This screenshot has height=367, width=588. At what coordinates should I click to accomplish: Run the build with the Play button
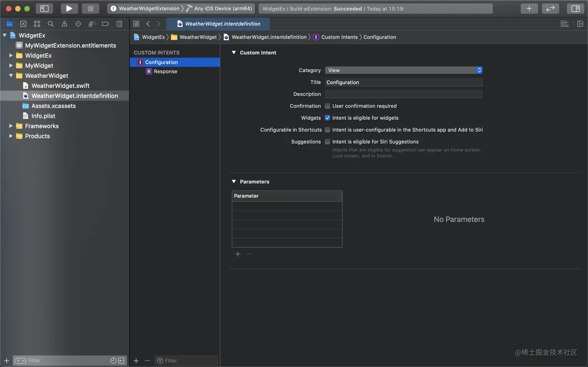pyautogui.click(x=69, y=8)
